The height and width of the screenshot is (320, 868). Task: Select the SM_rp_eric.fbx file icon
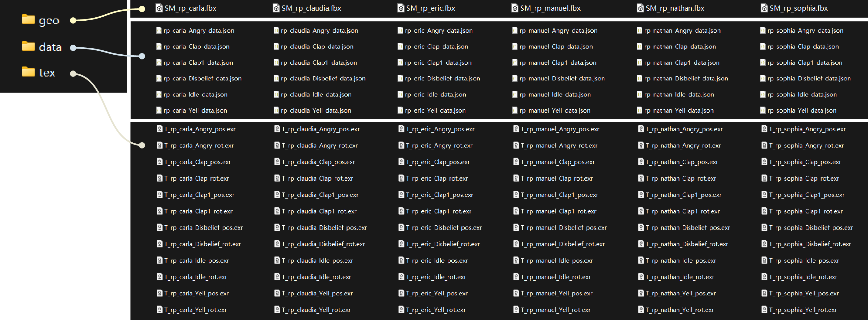401,8
